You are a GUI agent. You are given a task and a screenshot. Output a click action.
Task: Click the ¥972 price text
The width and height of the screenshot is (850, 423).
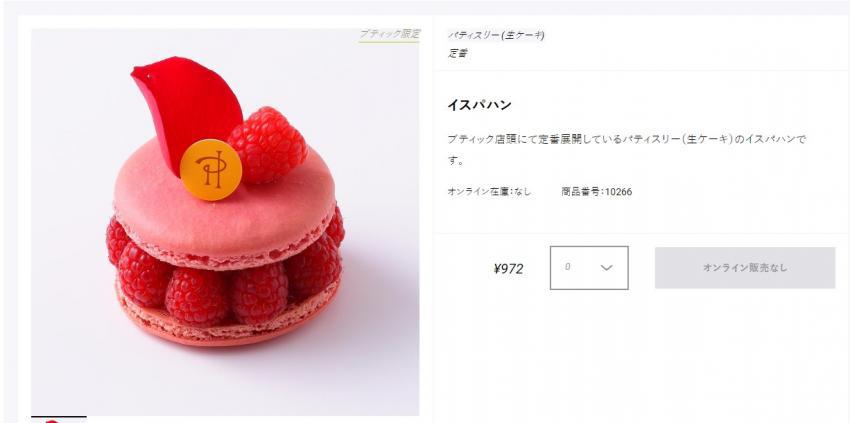click(508, 269)
